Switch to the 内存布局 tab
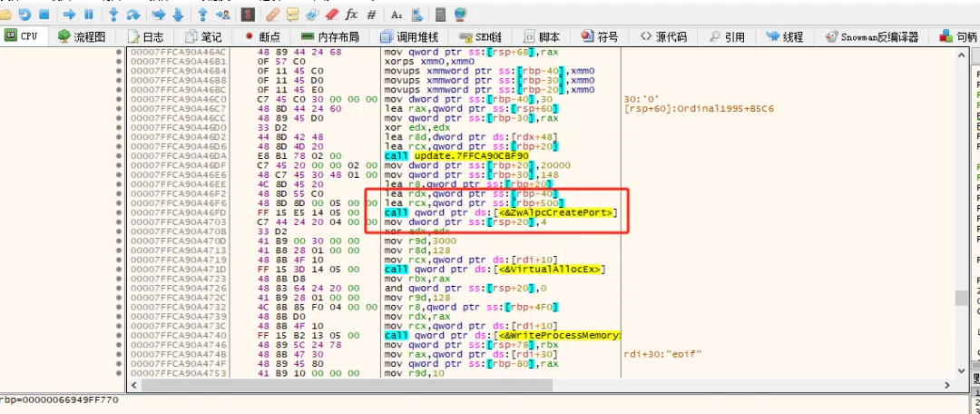This screenshot has width=980, height=414. pos(331,37)
